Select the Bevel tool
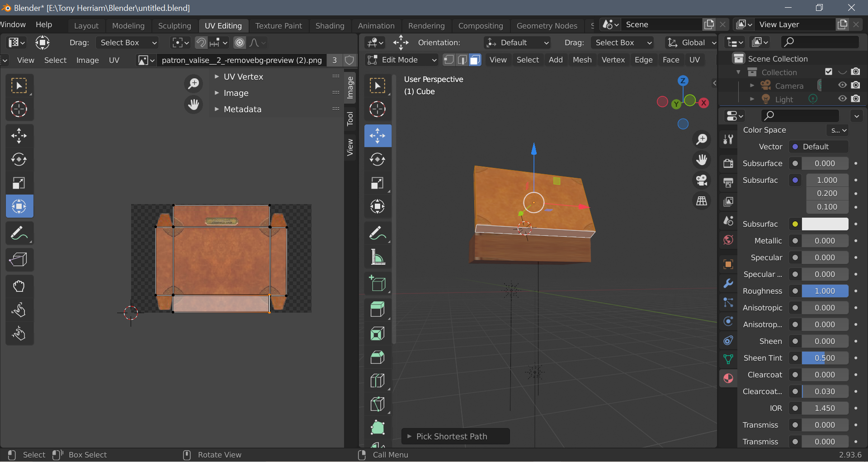This screenshot has height=462, width=868. tap(377, 357)
